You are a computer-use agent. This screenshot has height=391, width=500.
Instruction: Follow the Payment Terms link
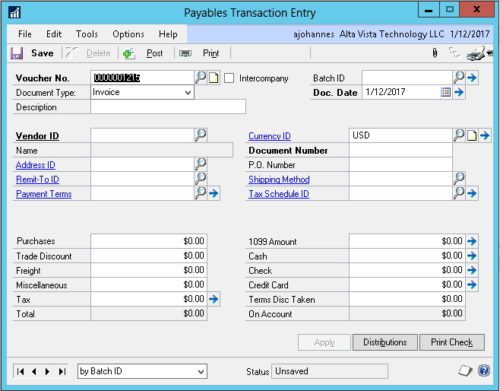coord(44,194)
